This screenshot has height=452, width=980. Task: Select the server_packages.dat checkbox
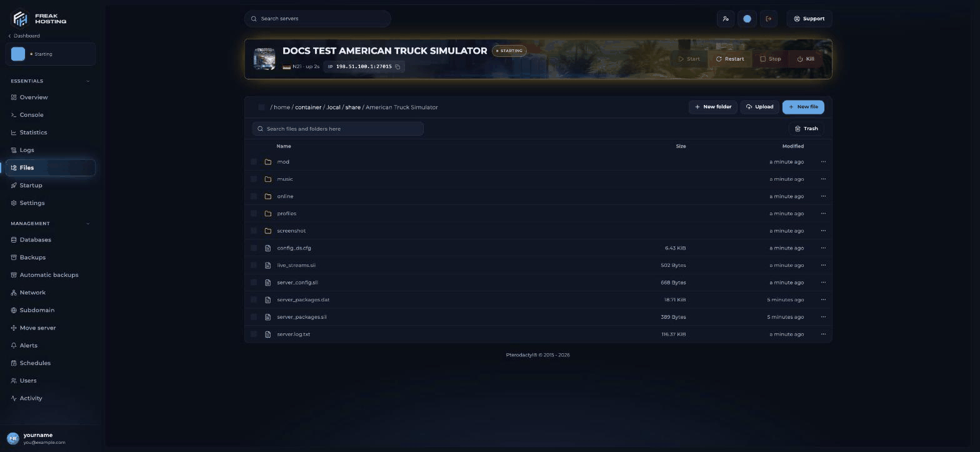click(x=254, y=300)
